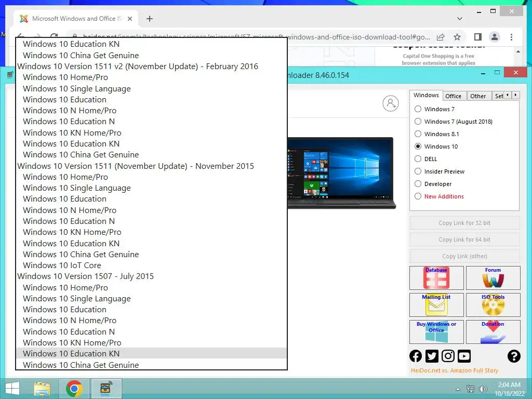The image size is (532, 399).
Task: Click the Windows 10 laptop image
Action: pos(341,172)
